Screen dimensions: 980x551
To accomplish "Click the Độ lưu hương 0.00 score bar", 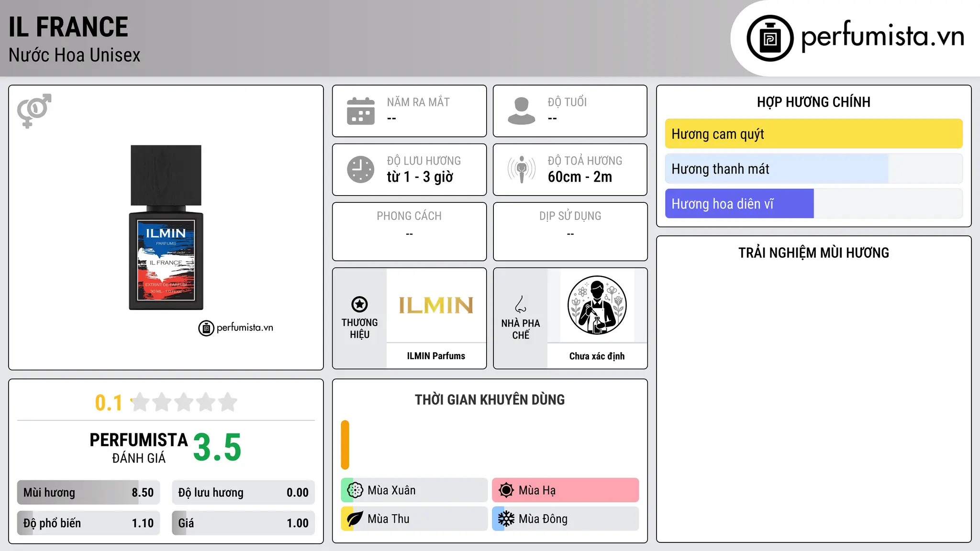I will [244, 493].
